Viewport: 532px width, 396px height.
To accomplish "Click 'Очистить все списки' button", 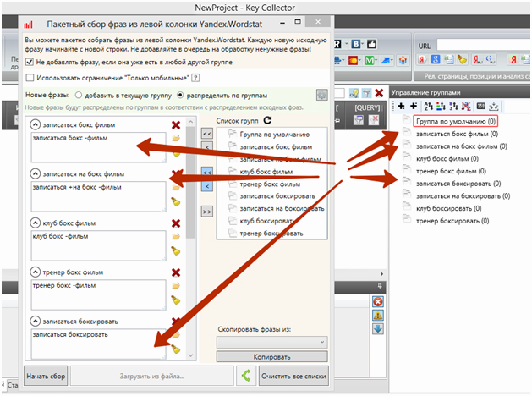I will [x=293, y=376].
